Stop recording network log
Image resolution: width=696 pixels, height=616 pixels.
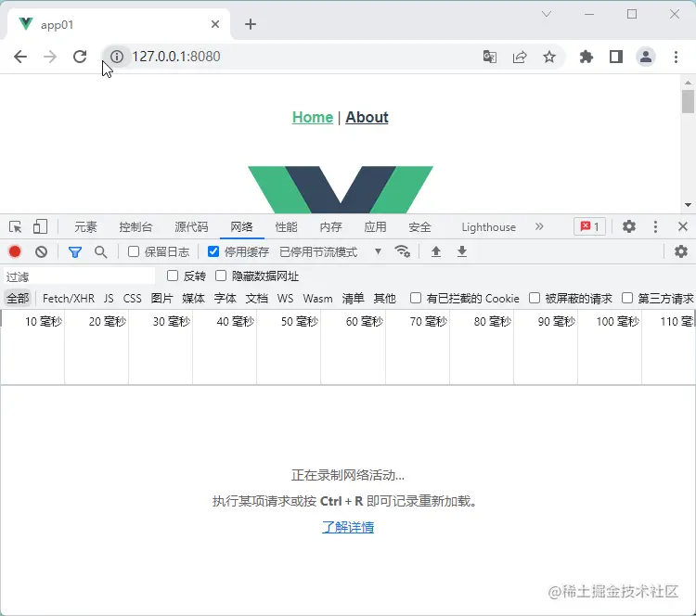point(15,251)
